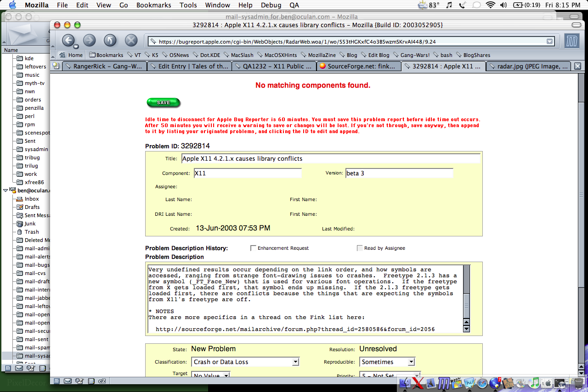This screenshot has width=588, height=392.
Task: Reload the page with Reload button
Action: click(110, 40)
